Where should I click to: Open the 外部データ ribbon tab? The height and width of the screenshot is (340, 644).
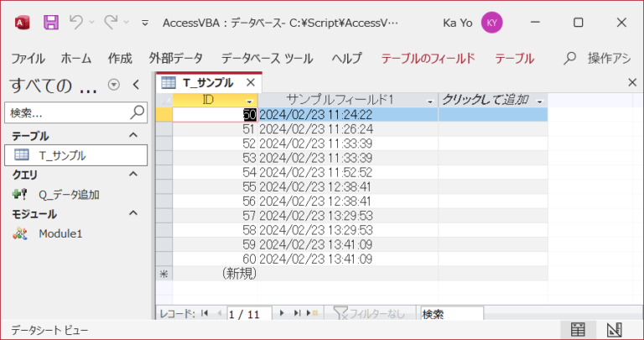176,59
